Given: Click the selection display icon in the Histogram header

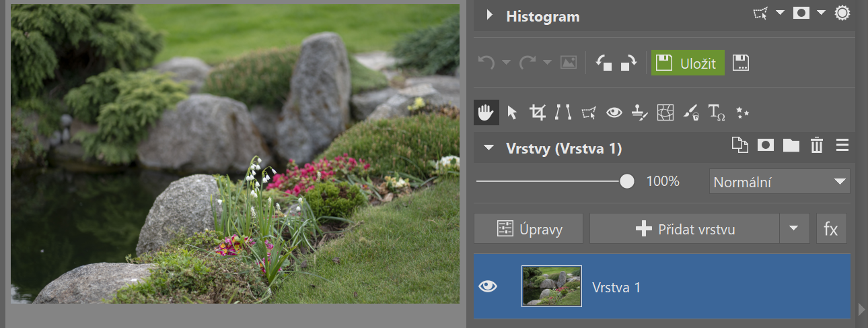Looking at the screenshot, I should click(761, 13).
